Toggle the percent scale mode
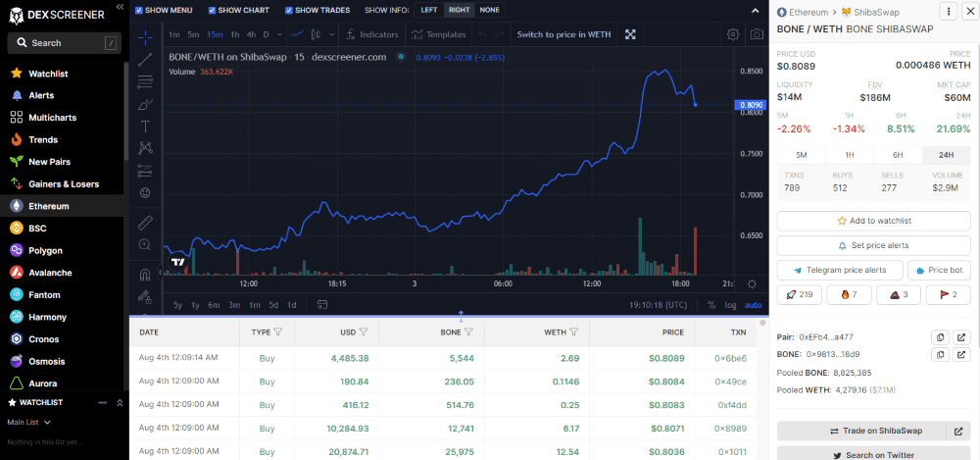The image size is (980, 460). pyautogui.click(x=711, y=305)
